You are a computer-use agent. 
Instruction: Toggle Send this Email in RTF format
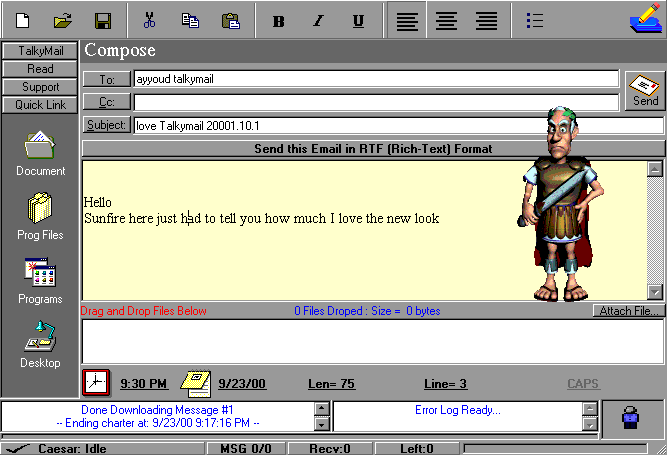click(373, 149)
